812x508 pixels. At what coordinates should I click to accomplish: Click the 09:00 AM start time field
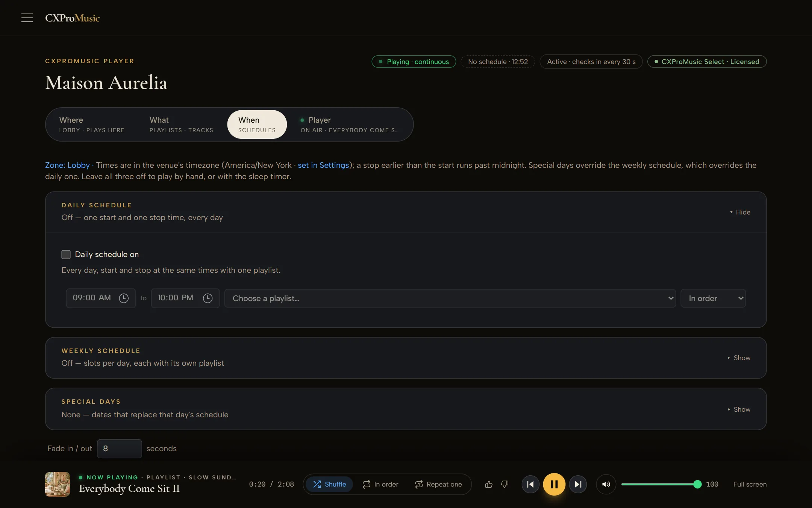pos(101,298)
